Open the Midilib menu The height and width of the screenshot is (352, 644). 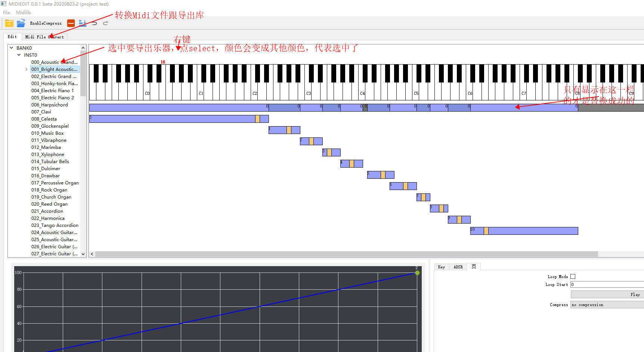click(x=24, y=13)
